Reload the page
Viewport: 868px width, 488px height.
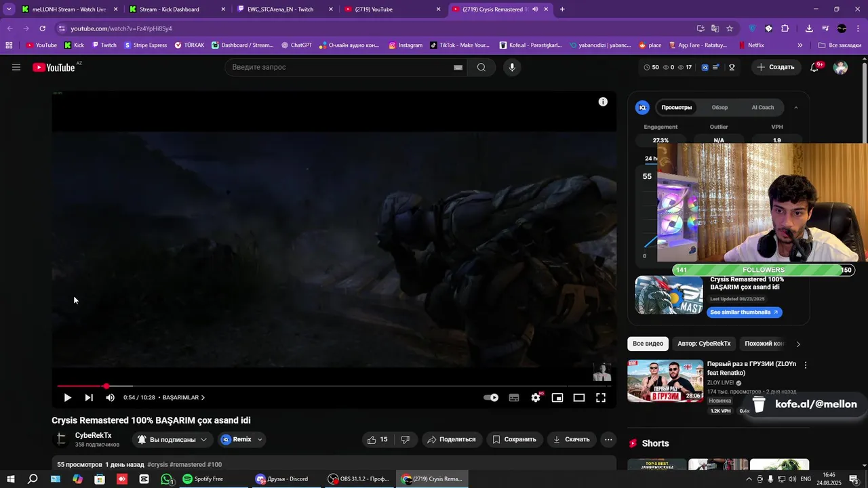[42, 28]
